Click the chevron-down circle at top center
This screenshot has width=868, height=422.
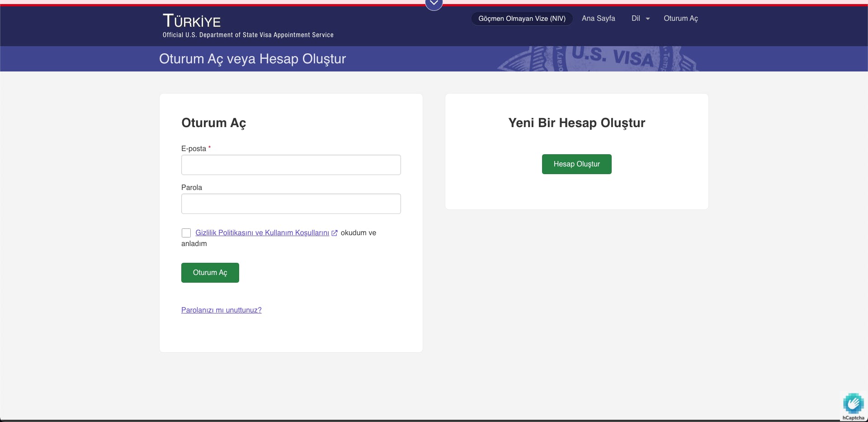434,4
